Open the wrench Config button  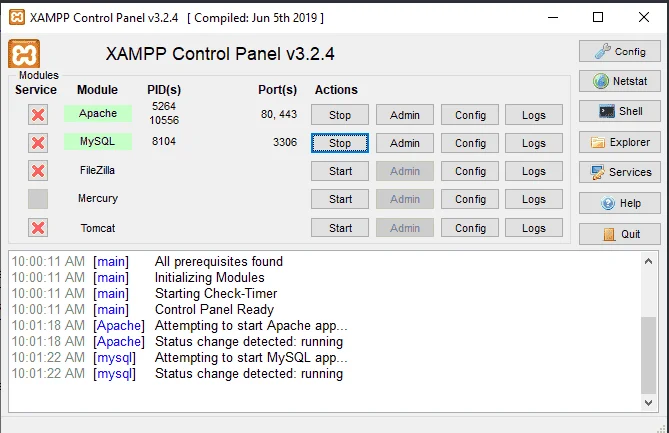coord(620,52)
